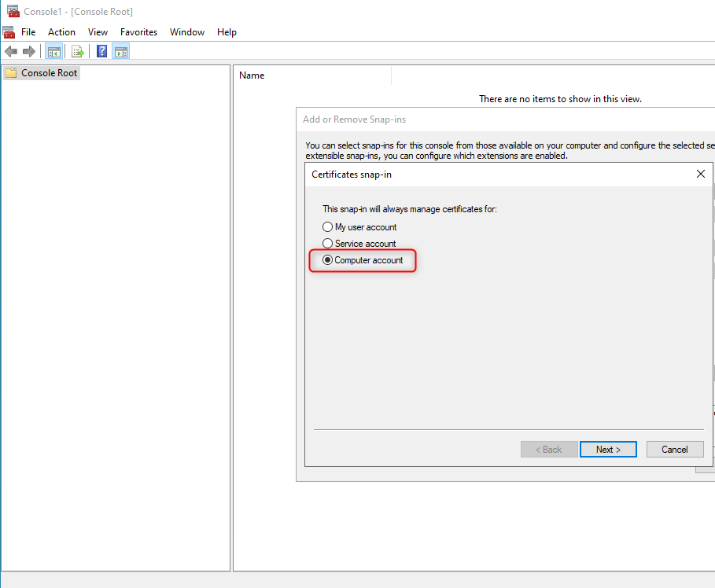Click 'This snap-in will always manage certificates for:' label
Viewport: 715px width, 588px height.
pyautogui.click(x=410, y=209)
